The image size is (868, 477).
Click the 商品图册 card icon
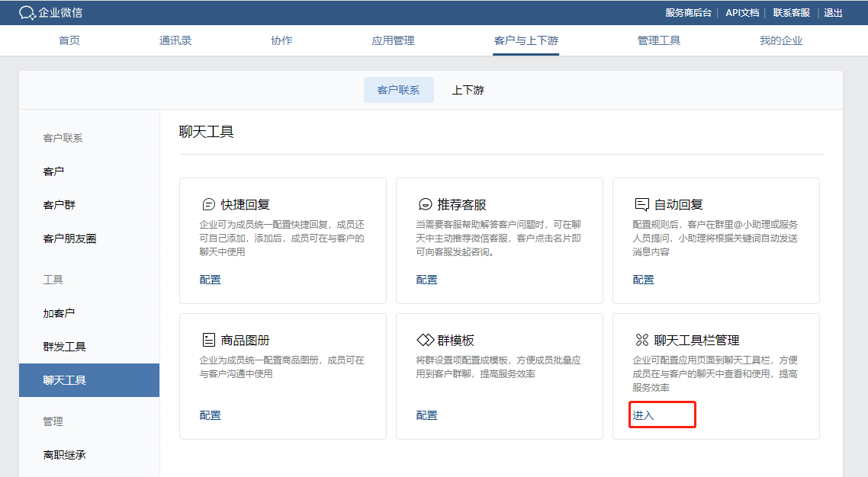tap(208, 340)
